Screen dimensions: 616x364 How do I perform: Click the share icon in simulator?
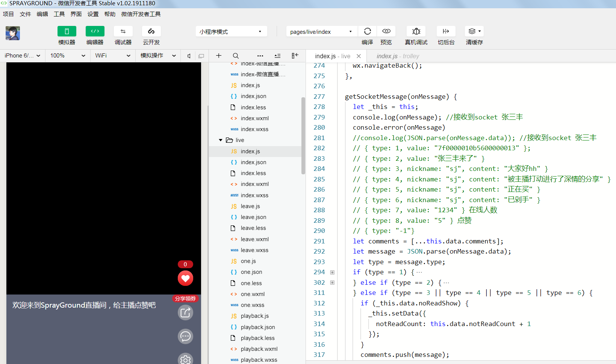[x=185, y=313]
